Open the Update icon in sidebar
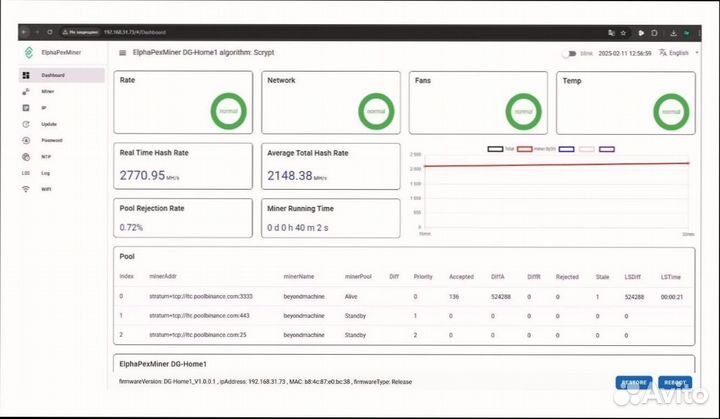Viewport: 720px width, 419px height. 25,124
